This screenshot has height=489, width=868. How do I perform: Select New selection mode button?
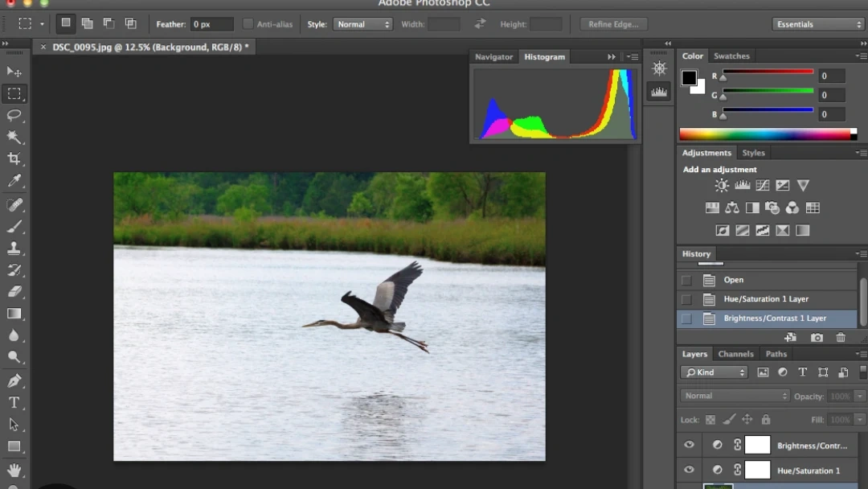65,23
